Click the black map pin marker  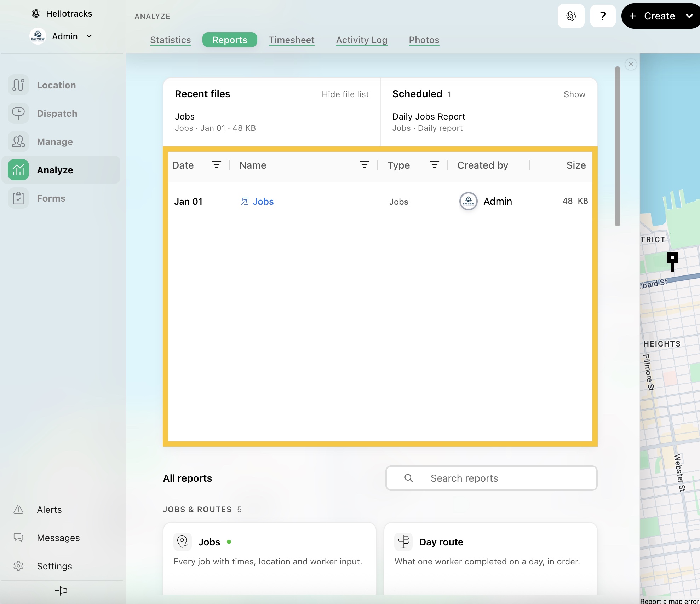point(672,262)
